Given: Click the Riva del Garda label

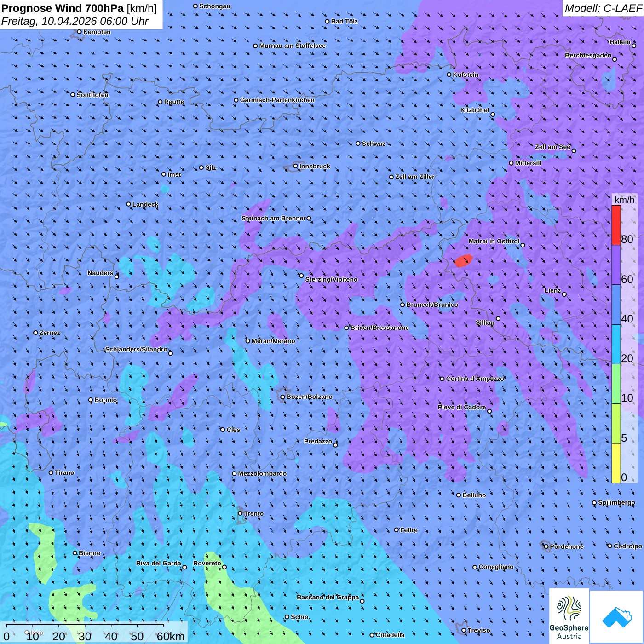Looking at the screenshot, I should (159, 563).
